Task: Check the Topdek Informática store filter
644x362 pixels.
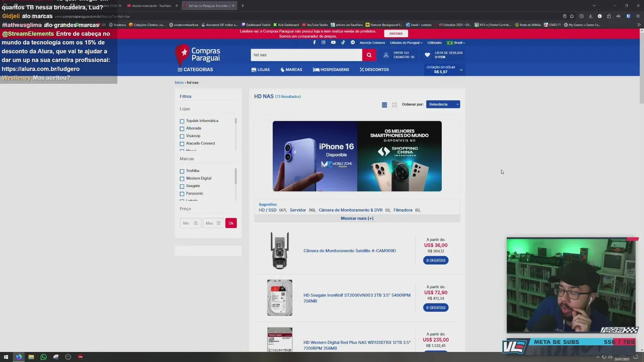Action: 182,121
